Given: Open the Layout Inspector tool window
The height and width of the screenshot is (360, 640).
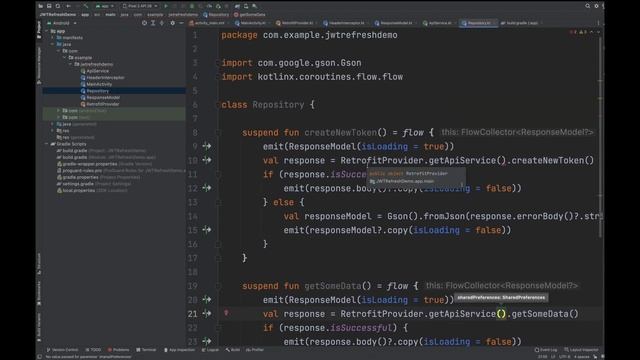Looking at the screenshot, I should [581, 350].
